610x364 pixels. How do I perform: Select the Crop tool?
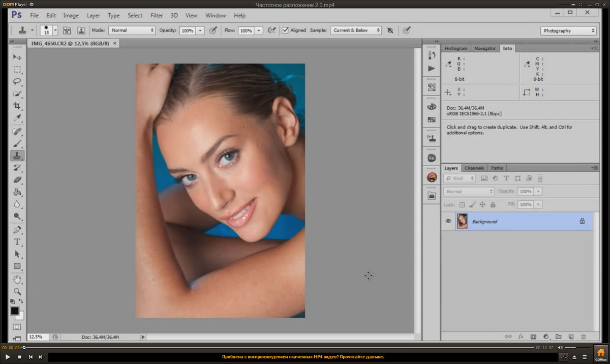click(17, 106)
